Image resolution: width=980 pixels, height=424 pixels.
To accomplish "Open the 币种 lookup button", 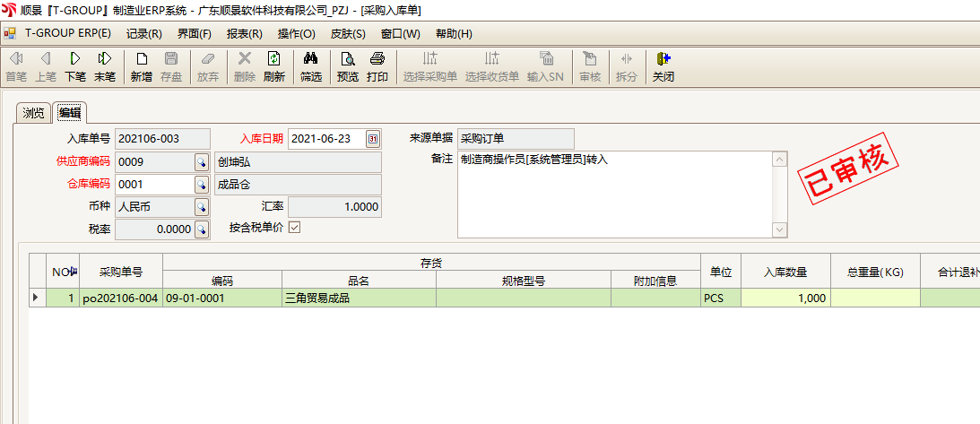I will tap(202, 207).
